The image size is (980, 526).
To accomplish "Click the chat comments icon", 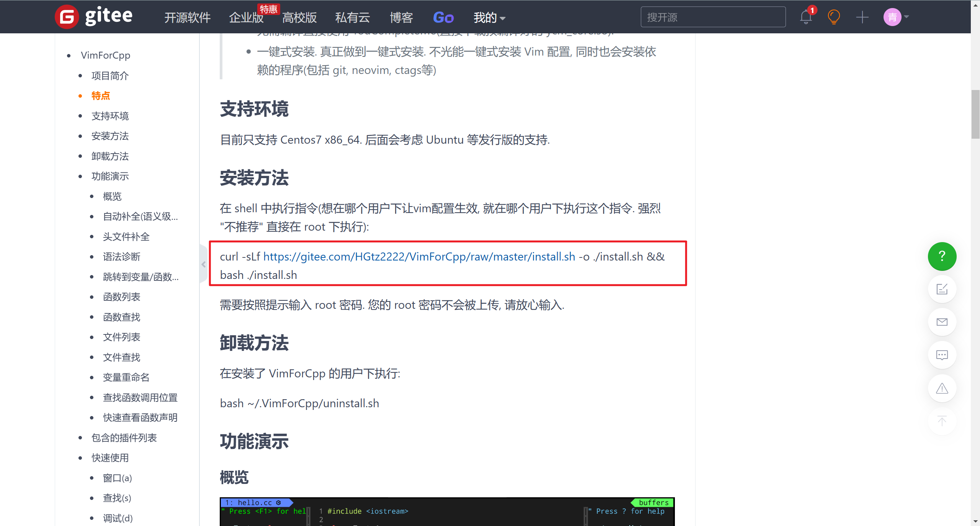I will 942,355.
